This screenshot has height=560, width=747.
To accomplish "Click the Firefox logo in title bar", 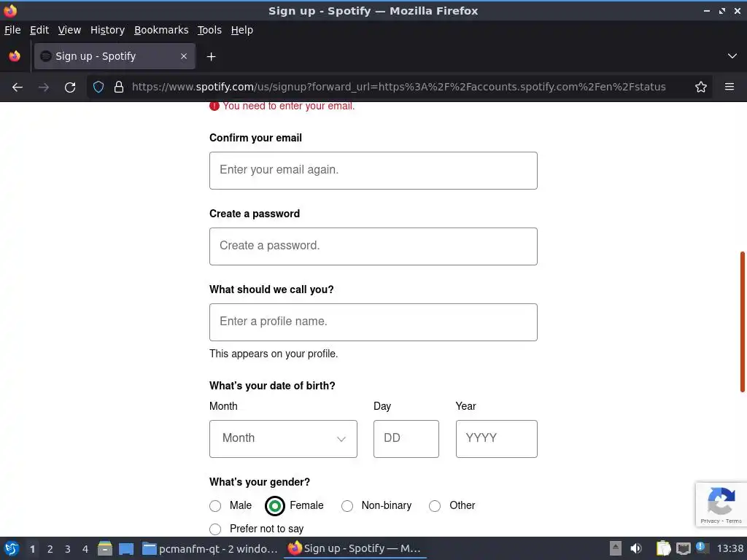I will (x=10, y=10).
